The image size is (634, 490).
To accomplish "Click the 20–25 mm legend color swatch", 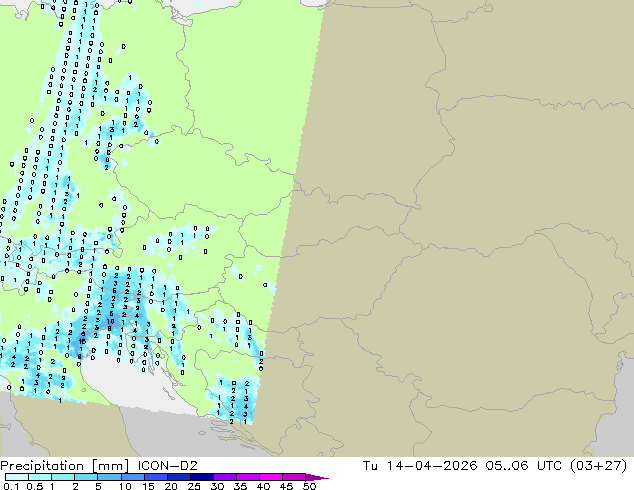I will 178,477.
